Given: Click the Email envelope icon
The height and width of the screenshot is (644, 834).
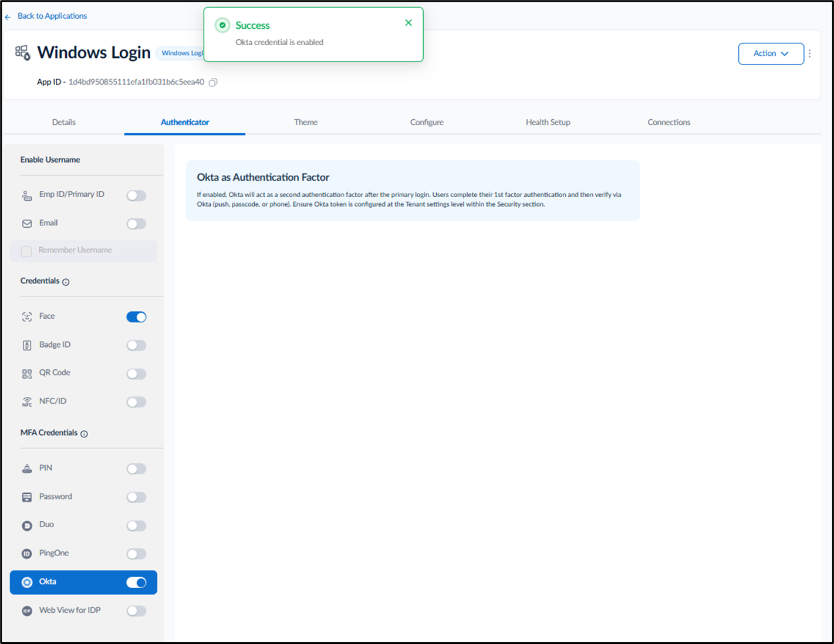Looking at the screenshot, I should pos(27,224).
